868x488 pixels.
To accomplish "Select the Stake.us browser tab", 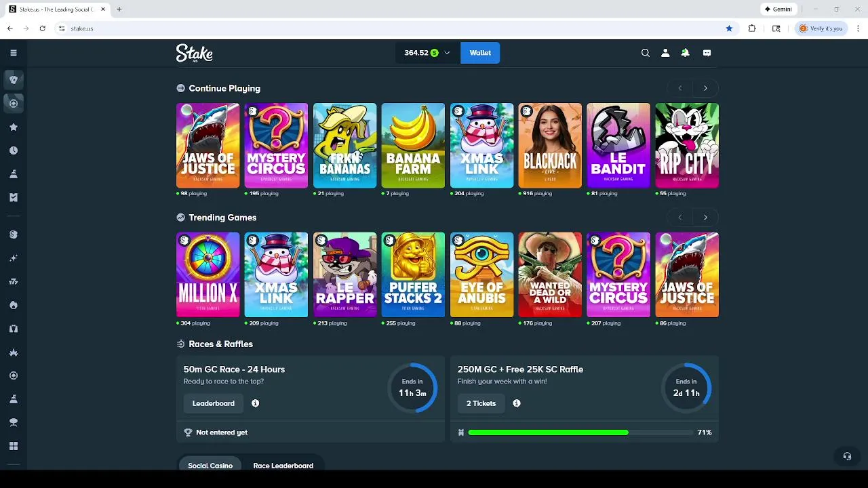I will click(56, 9).
